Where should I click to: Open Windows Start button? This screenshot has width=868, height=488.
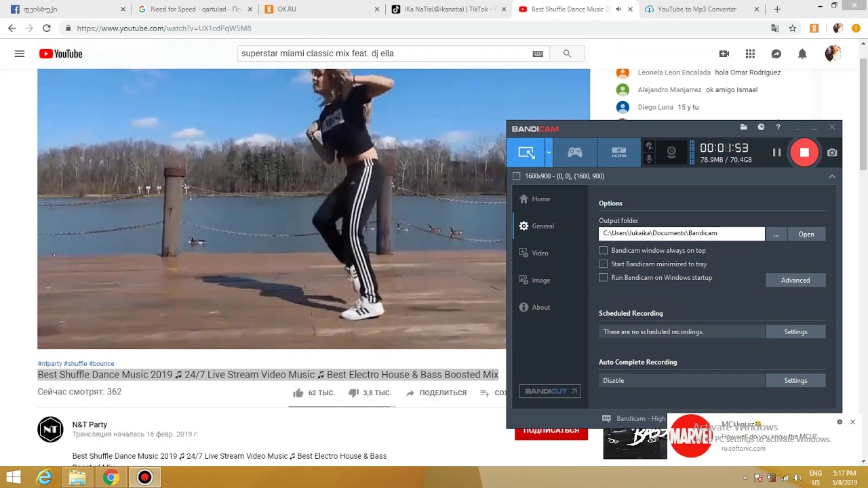(x=14, y=477)
